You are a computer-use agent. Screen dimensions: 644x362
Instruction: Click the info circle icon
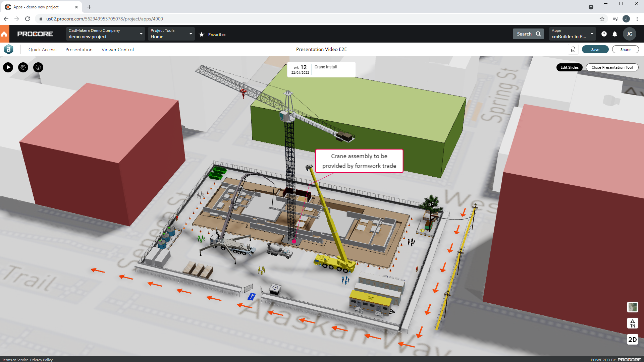(x=38, y=67)
